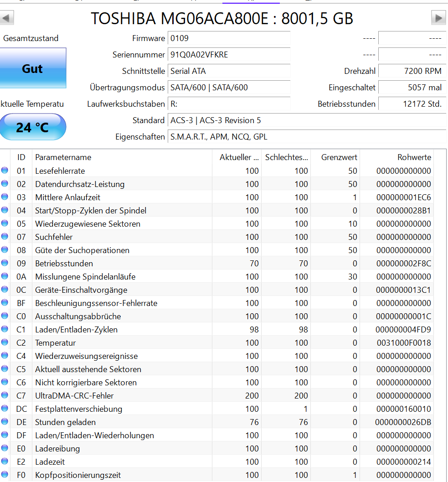Select the Standard field ACS-3 Revision 5
Image resolution: width=448 pixels, height=482 pixels.
(x=307, y=120)
